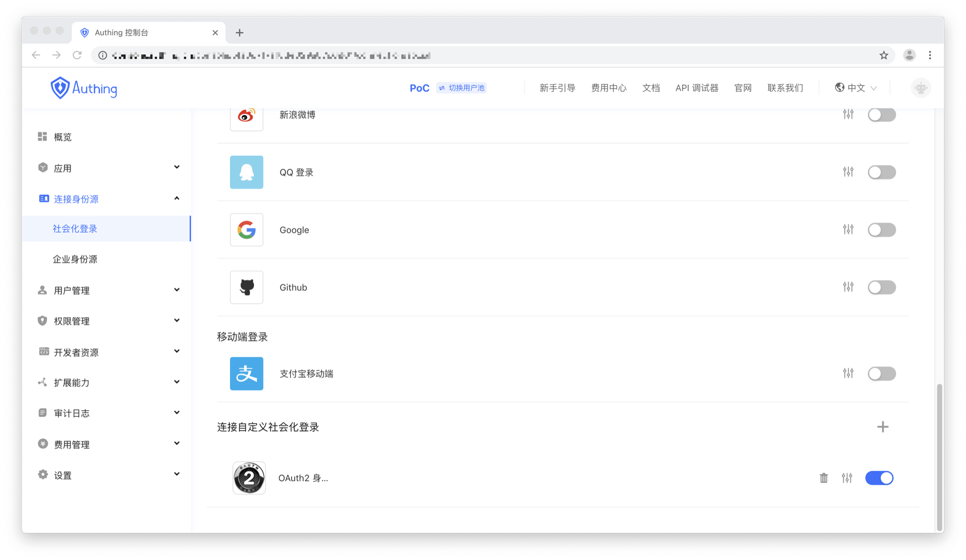This screenshot has width=966, height=560.
Task: Click the Alipay logo thumbnail
Action: click(x=247, y=374)
